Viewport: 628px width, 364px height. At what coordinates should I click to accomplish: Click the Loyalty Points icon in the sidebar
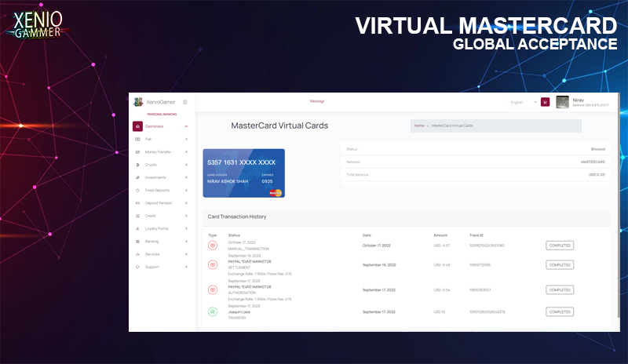(138, 228)
